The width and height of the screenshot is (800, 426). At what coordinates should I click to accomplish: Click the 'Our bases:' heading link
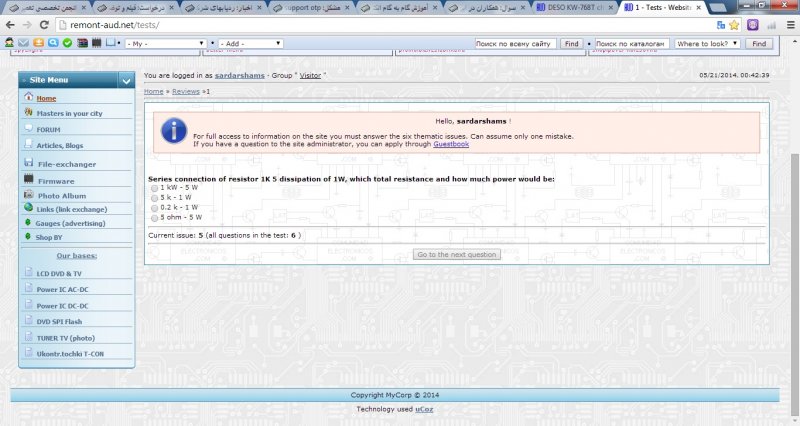click(x=77, y=256)
